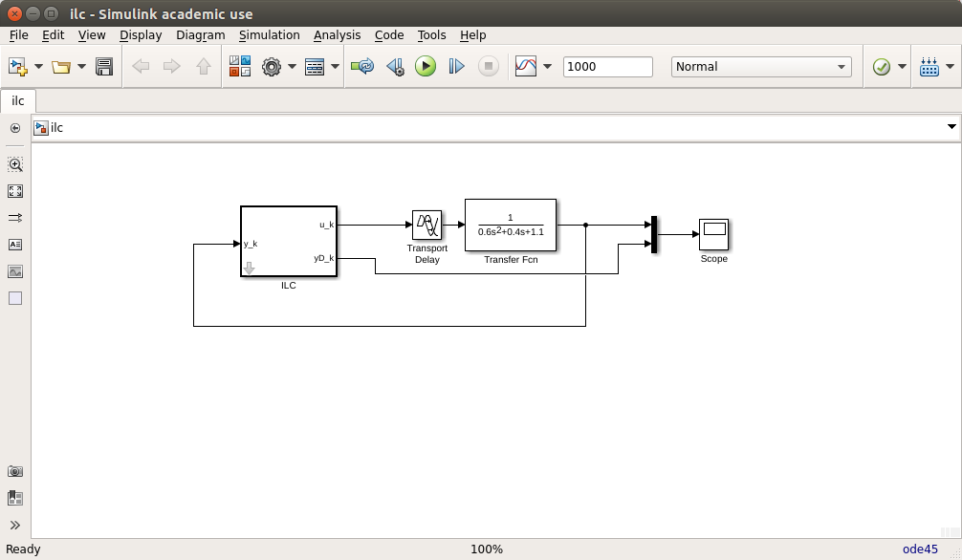Open the Analysis menu

click(337, 35)
